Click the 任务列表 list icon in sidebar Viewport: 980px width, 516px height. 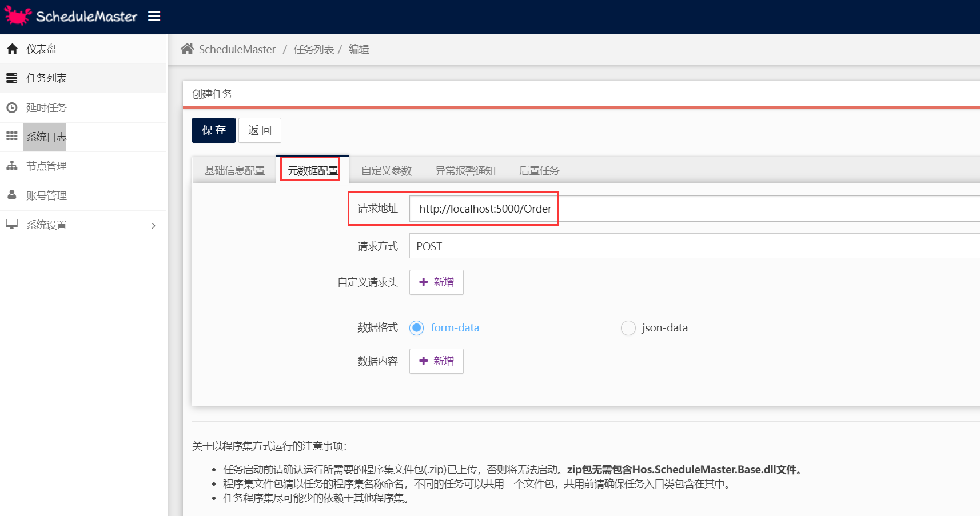[12, 78]
